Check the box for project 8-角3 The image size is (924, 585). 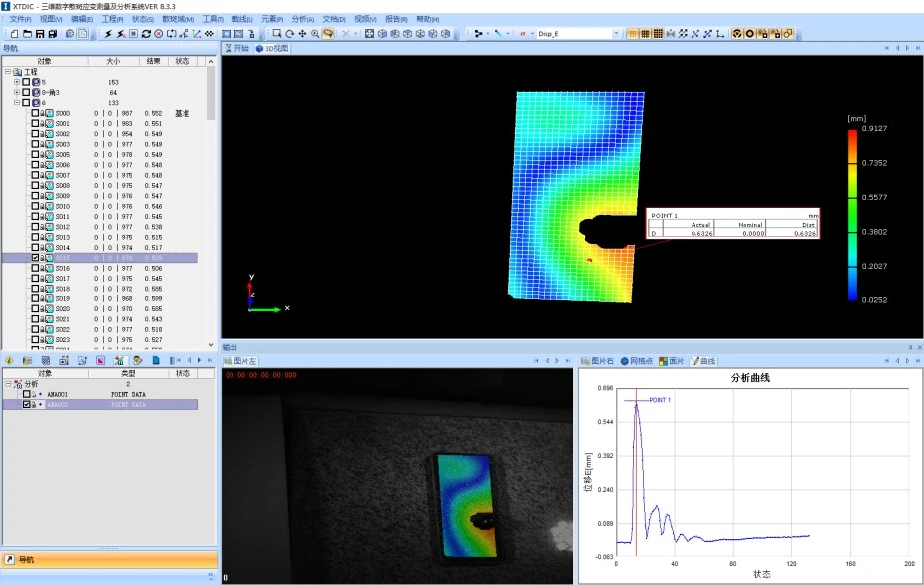[x=26, y=92]
